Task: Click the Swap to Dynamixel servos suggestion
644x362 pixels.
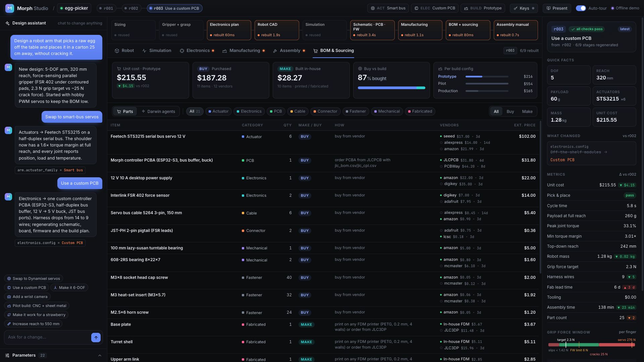Action: tap(34, 279)
